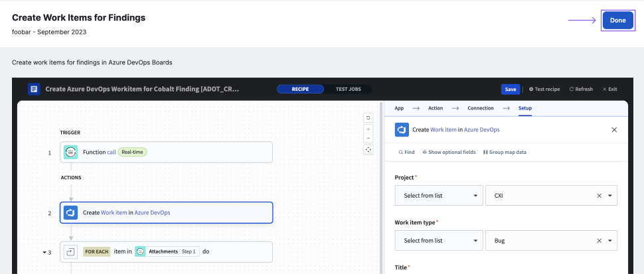Click the Azure DevOps link in step 2
The width and height of the screenshot is (644, 274).
click(x=153, y=212)
